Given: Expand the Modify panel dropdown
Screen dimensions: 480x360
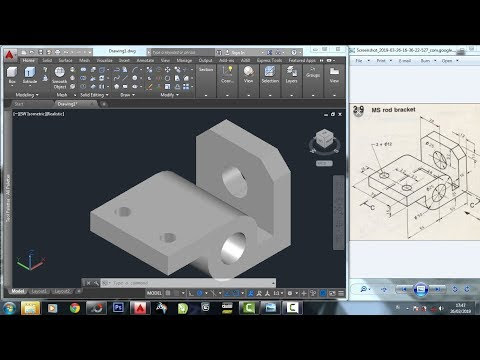Looking at the screenshot, I should pos(169,95).
